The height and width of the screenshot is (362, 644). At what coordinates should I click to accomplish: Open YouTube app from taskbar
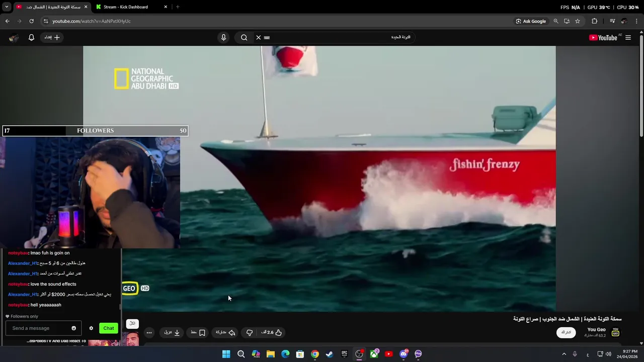point(388,354)
